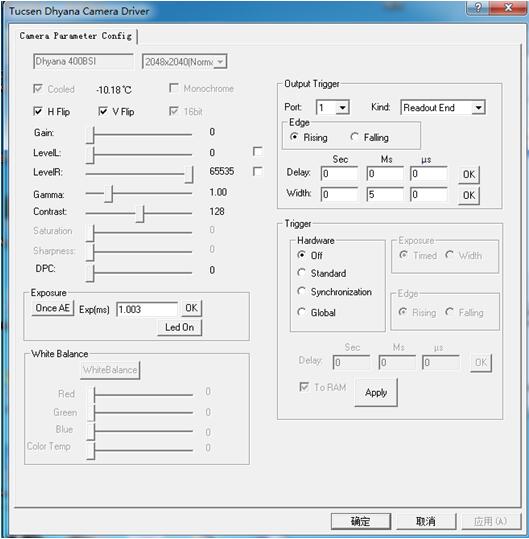
Task: Click the Exp(ms) input field
Action: pos(147,309)
